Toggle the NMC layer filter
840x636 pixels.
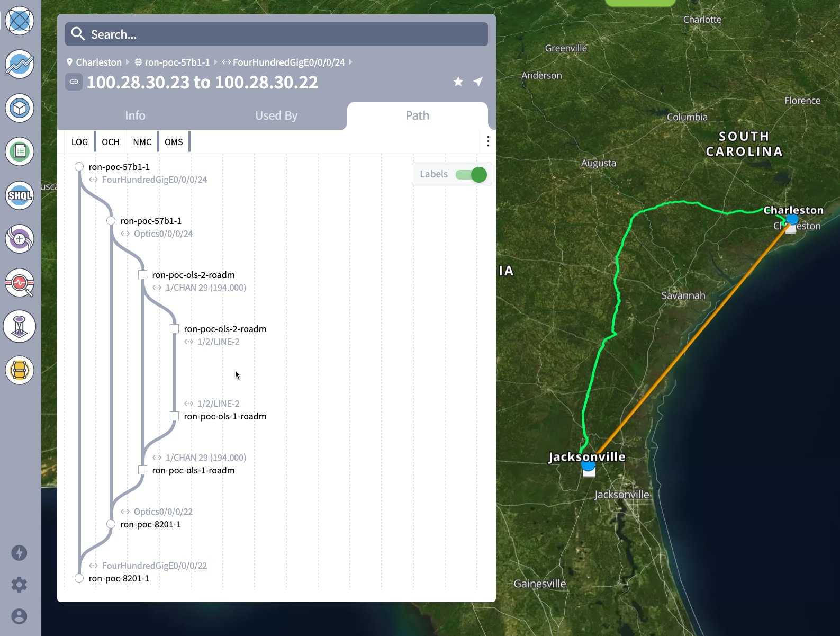(142, 142)
